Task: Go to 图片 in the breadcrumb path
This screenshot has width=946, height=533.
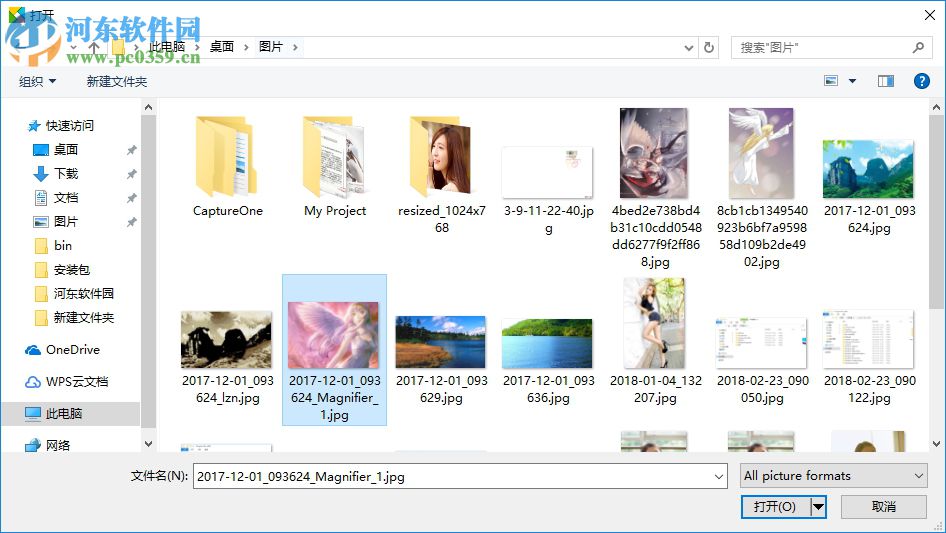Action: [271, 47]
